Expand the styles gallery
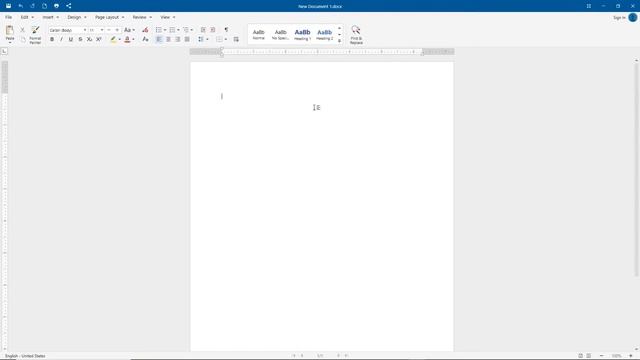Viewport: 640px width, 360px height. point(339,41)
